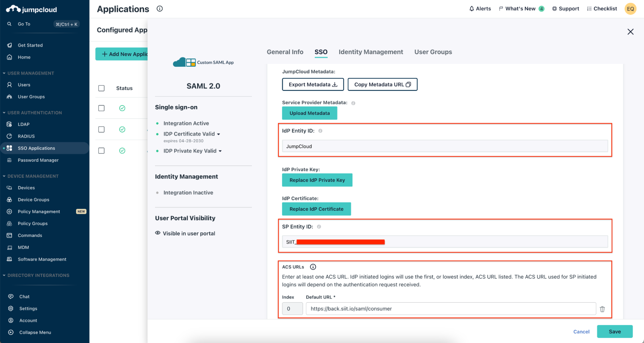Collapse the Device Management section
This screenshot has width=644, height=343.
tap(4, 176)
